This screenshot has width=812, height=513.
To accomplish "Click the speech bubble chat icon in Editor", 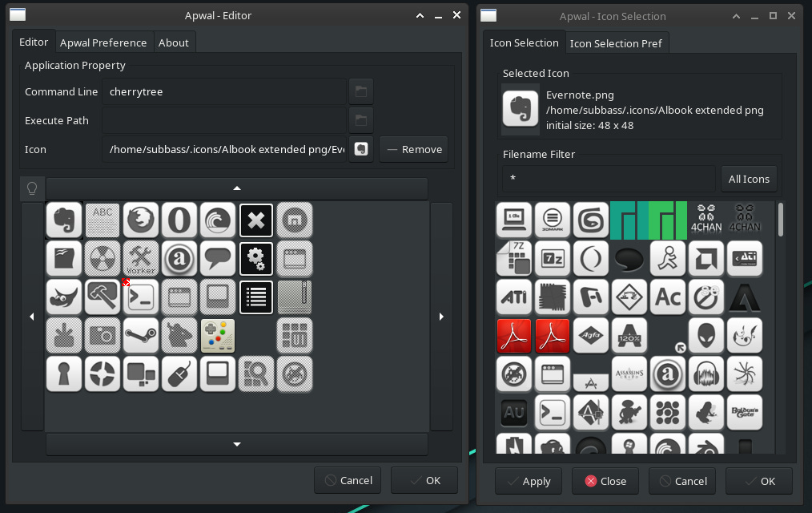I will (218, 259).
